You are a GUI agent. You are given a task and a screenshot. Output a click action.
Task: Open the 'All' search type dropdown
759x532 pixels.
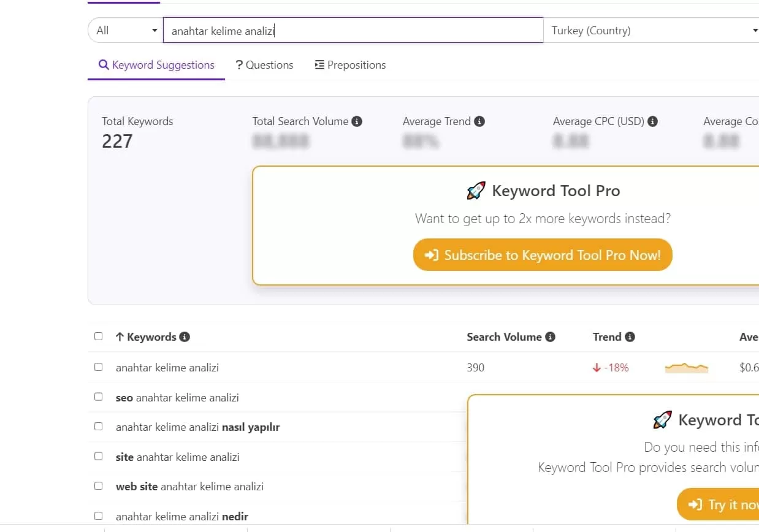[126, 31]
